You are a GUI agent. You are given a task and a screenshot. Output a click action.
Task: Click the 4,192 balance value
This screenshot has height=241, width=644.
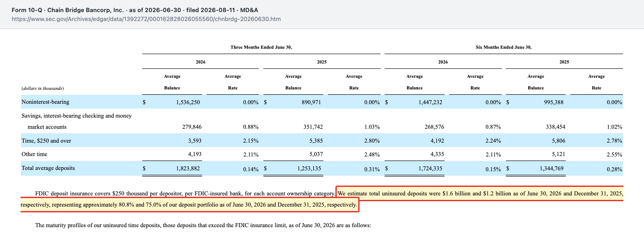pos(437,141)
